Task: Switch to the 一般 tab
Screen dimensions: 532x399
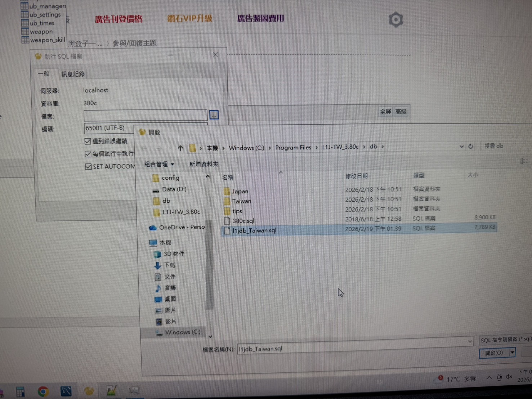Action: point(44,73)
